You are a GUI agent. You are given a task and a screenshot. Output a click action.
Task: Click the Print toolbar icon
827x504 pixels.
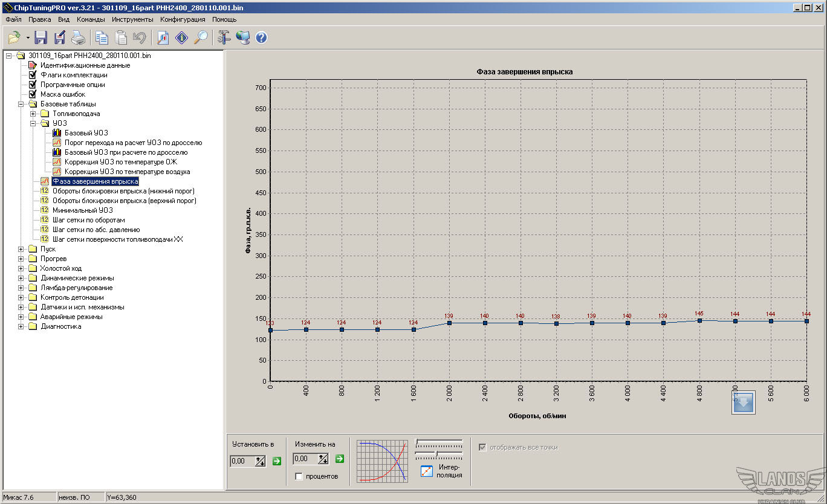(x=79, y=38)
